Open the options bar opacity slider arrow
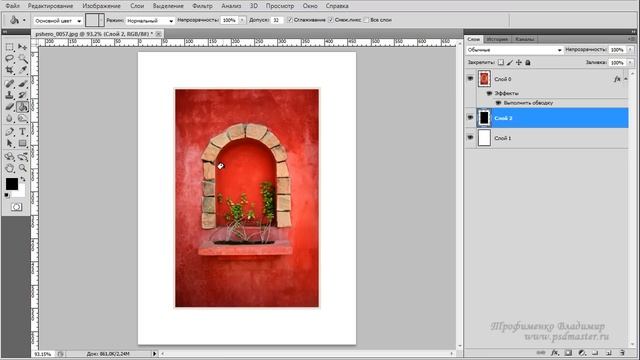 242,20
